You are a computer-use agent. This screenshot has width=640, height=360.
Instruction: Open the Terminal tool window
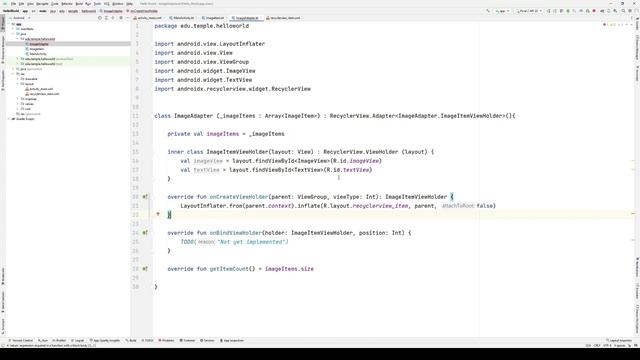[x=188, y=340]
